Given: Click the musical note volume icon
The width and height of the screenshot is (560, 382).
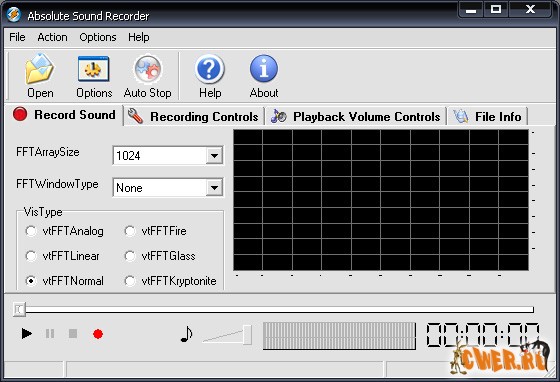Looking at the screenshot, I should point(186,335).
